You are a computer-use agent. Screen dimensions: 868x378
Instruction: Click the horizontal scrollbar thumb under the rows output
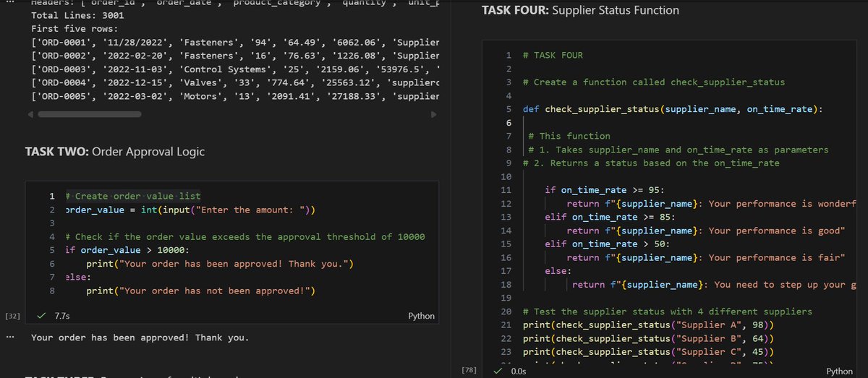(x=90, y=114)
